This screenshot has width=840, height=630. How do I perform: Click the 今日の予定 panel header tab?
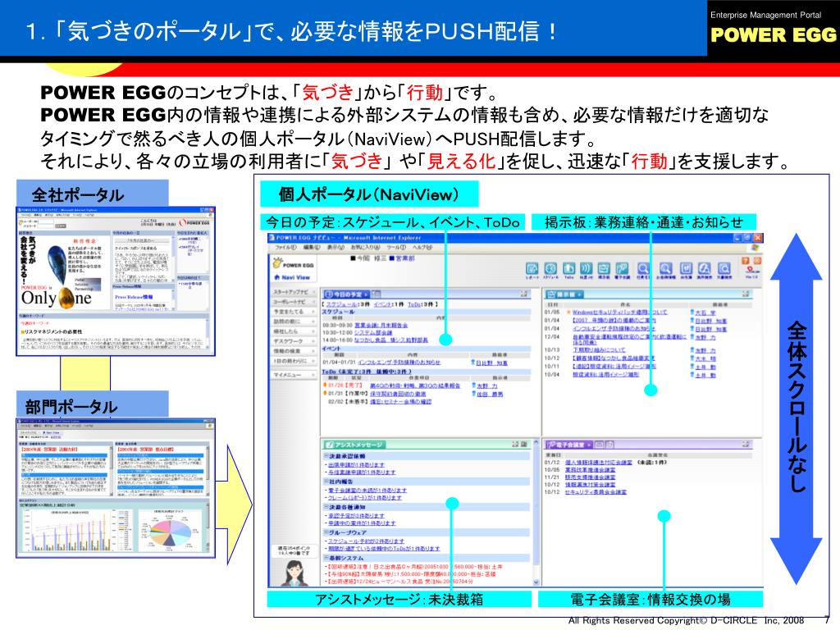pyautogui.click(x=345, y=294)
